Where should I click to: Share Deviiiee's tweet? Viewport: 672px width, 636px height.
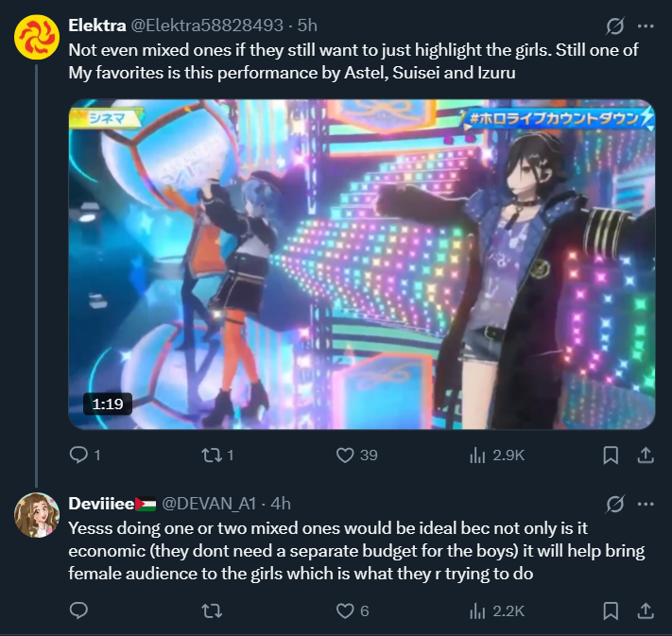tap(646, 610)
